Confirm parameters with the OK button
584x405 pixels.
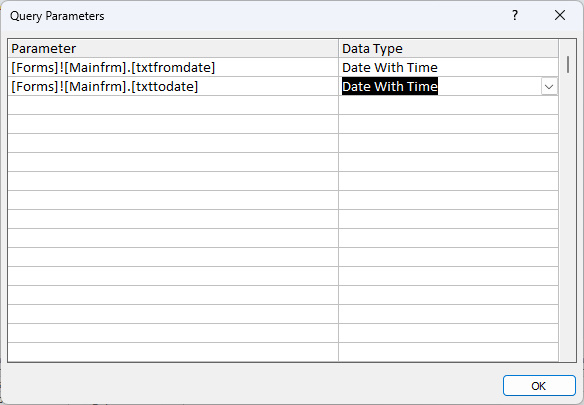(539, 386)
